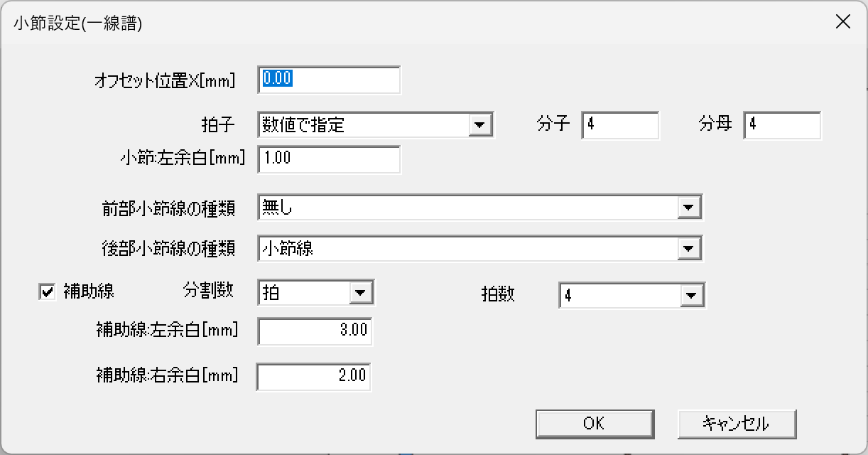The image size is (868, 455).
Task: Focus the 補助線:左余白[mm] field
Action: 315,331
